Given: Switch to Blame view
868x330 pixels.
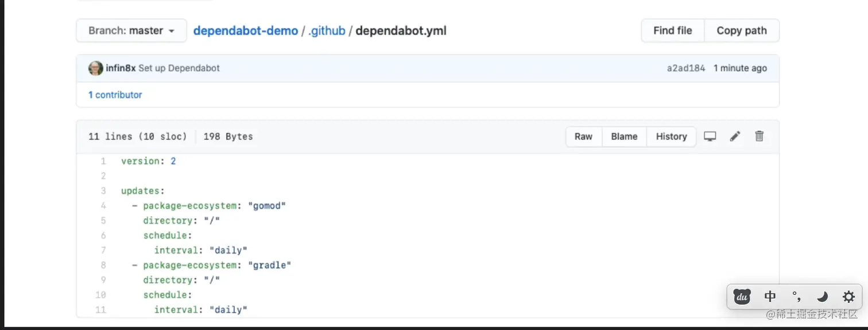Looking at the screenshot, I should click(625, 136).
